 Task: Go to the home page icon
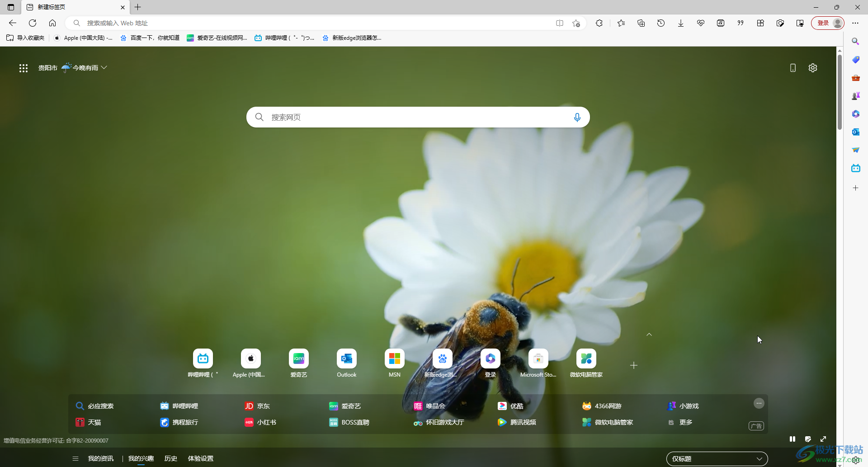52,23
